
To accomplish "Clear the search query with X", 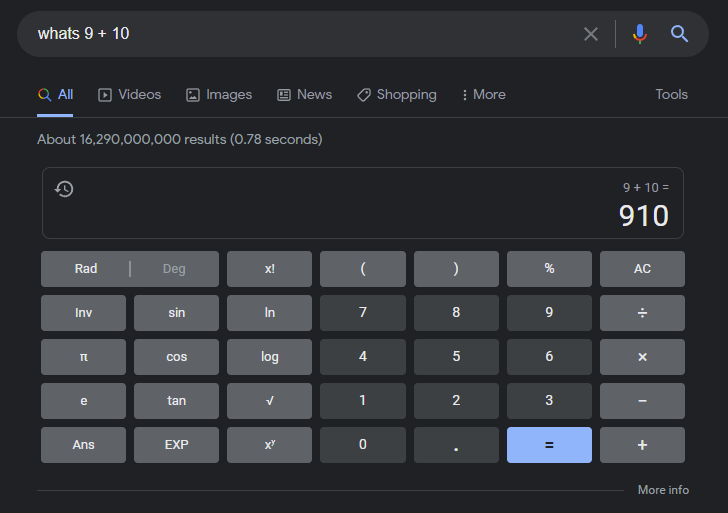I will [x=591, y=34].
